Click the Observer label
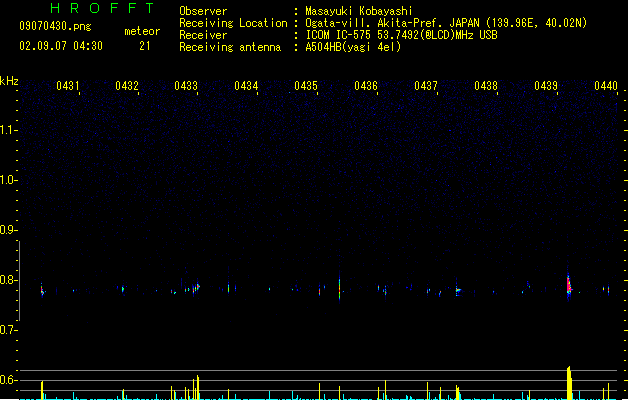Viewport: 629px width, 400px height. [203, 11]
